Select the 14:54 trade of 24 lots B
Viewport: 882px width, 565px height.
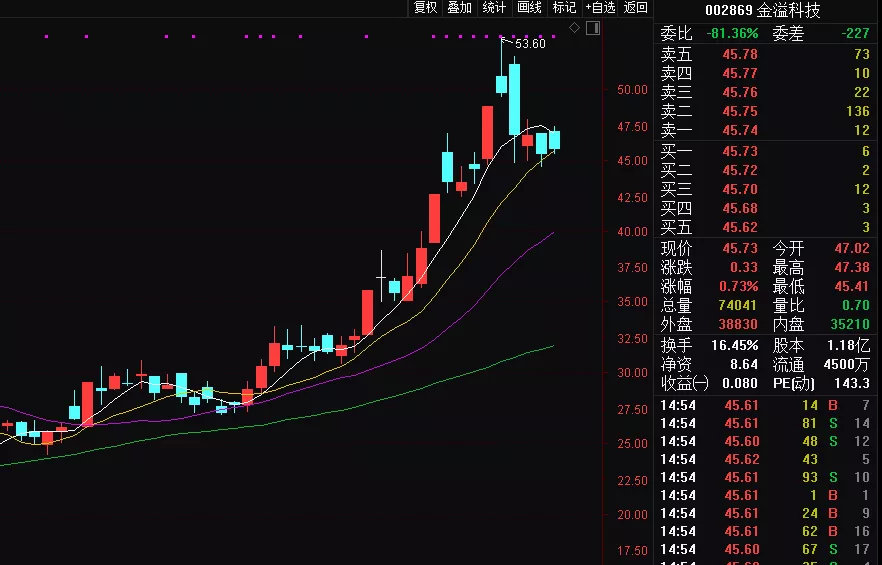coord(765,513)
